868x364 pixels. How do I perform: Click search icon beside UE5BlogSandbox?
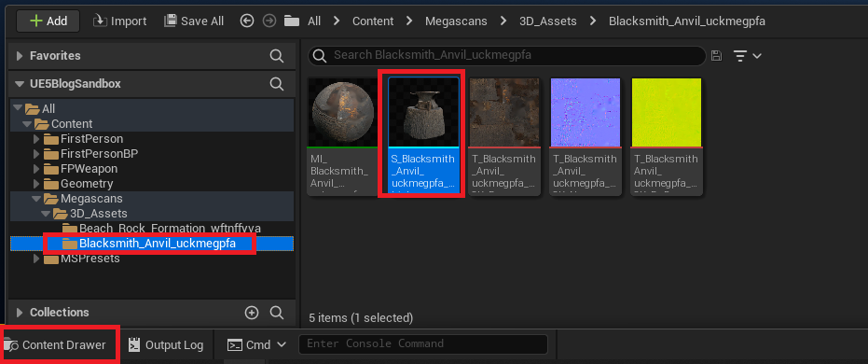(x=276, y=84)
